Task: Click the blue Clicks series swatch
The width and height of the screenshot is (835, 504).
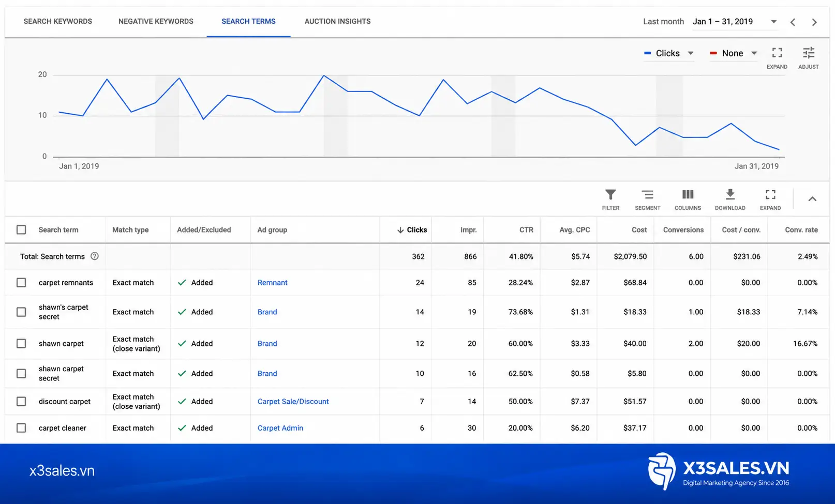Action: (x=647, y=53)
